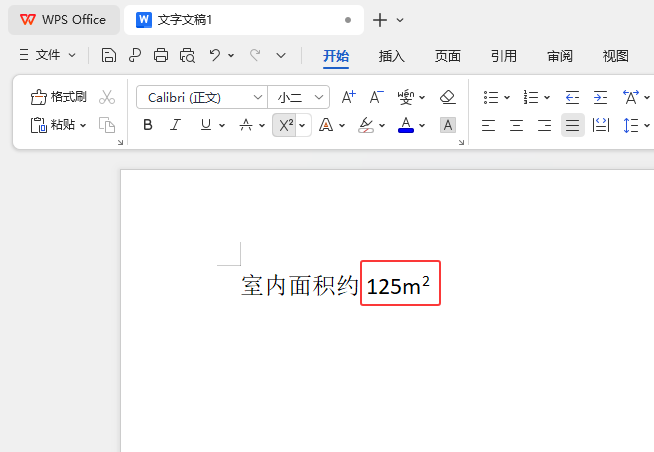654x452 pixels.
Task: Open the font group dialog launcher
Action: (x=461, y=142)
